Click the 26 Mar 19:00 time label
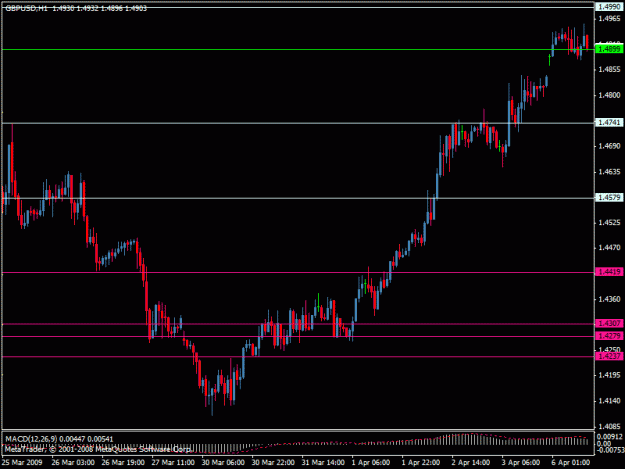This screenshot has width=625, height=469. (123, 462)
